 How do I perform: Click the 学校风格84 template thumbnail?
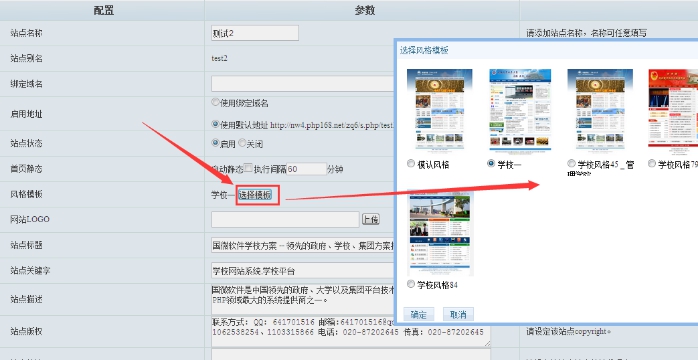(x=440, y=232)
